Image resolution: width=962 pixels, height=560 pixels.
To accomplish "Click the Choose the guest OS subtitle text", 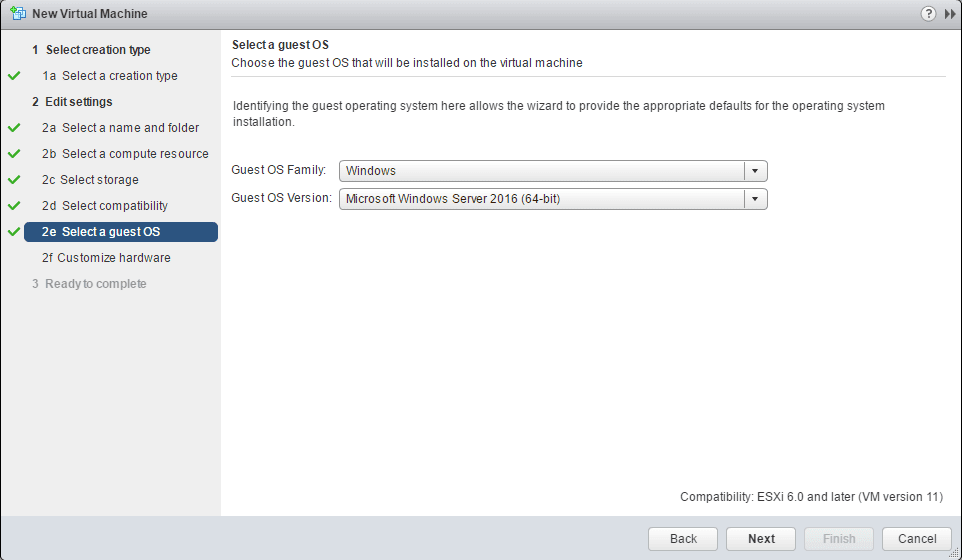I will 407,63.
